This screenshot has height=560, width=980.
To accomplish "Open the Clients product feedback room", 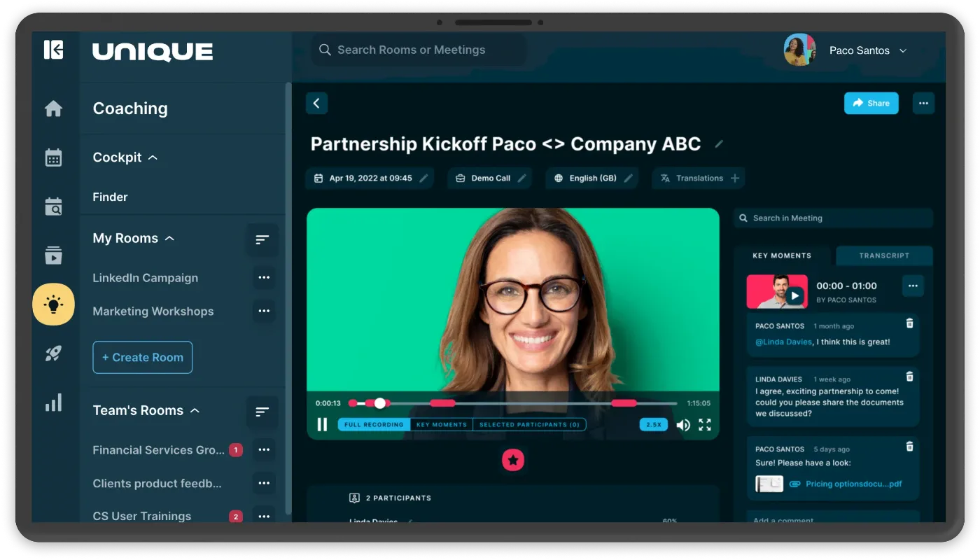I will pos(157,483).
